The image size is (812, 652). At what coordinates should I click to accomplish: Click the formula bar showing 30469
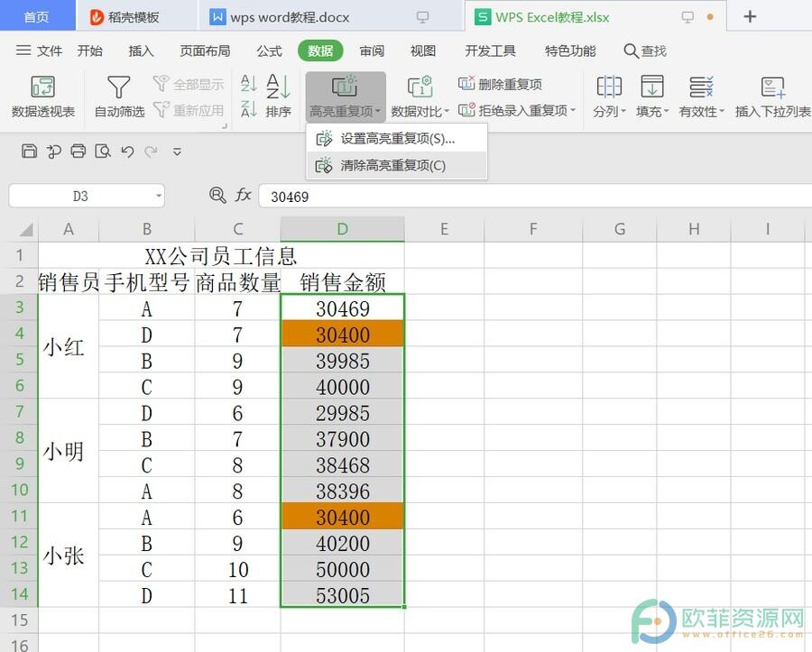(x=534, y=197)
